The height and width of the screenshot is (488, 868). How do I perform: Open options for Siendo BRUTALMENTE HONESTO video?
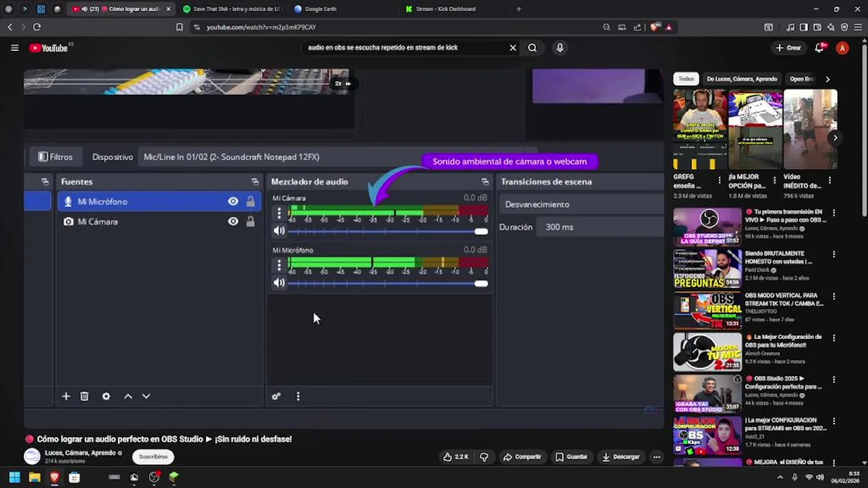click(x=833, y=254)
